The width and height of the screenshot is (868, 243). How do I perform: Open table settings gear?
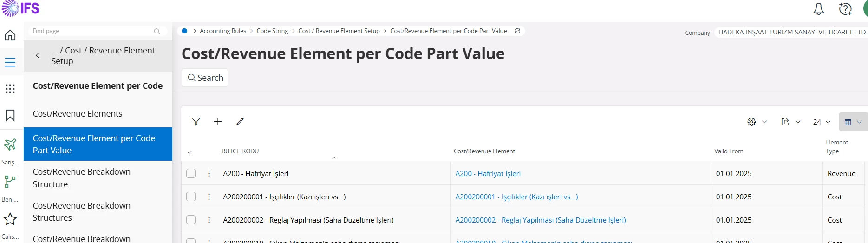(x=751, y=122)
